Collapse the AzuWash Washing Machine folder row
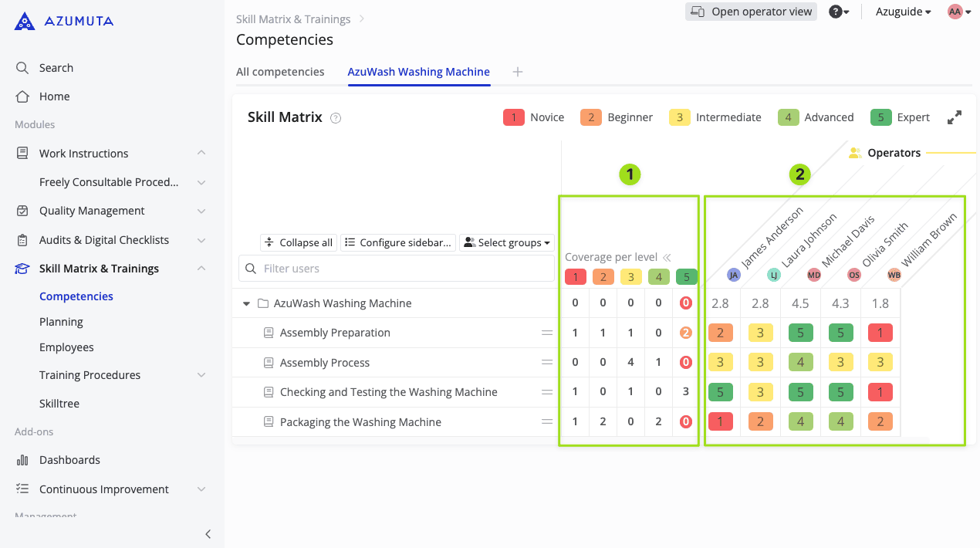Viewport: 980px width, 548px height. [247, 303]
